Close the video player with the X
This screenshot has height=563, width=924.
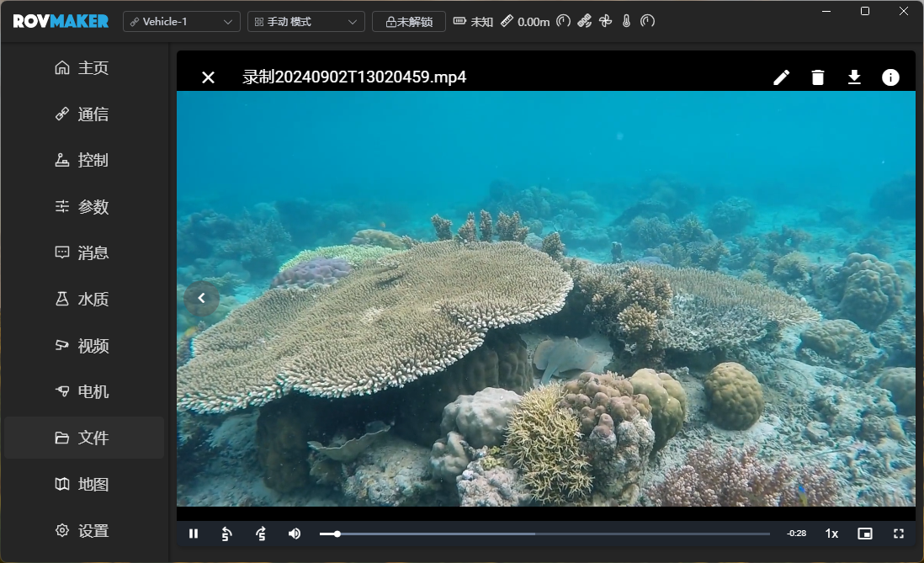[209, 77]
